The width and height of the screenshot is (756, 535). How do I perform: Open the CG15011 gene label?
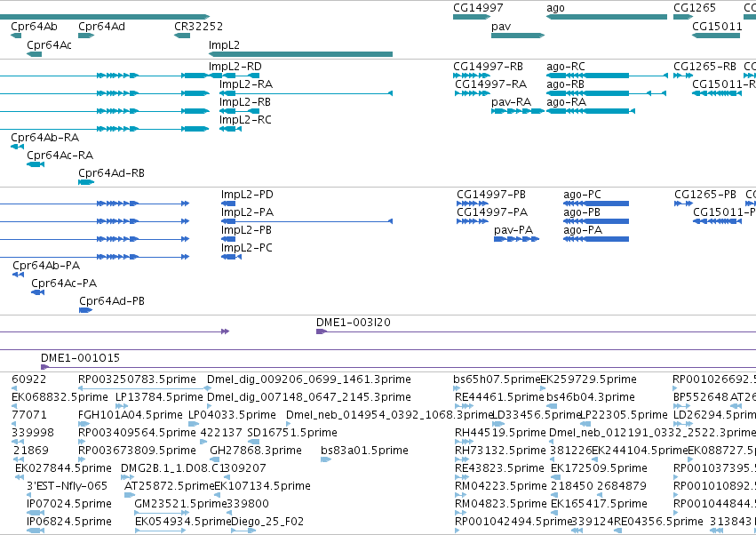[717, 26]
